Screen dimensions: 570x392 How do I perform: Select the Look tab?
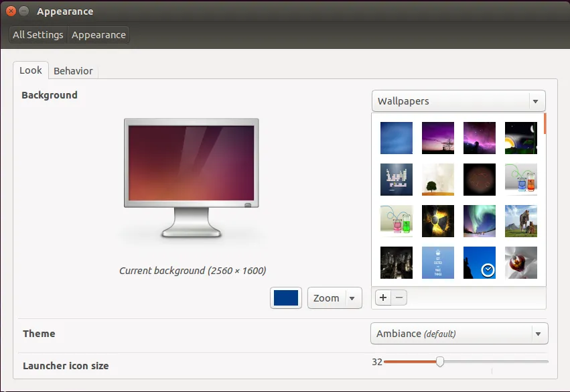click(x=30, y=69)
